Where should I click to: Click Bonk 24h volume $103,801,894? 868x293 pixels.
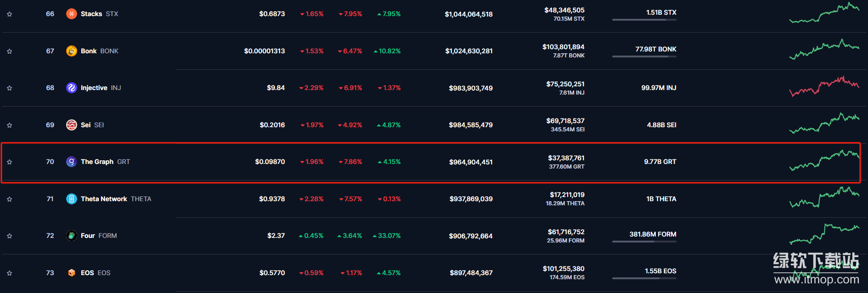pos(563,47)
